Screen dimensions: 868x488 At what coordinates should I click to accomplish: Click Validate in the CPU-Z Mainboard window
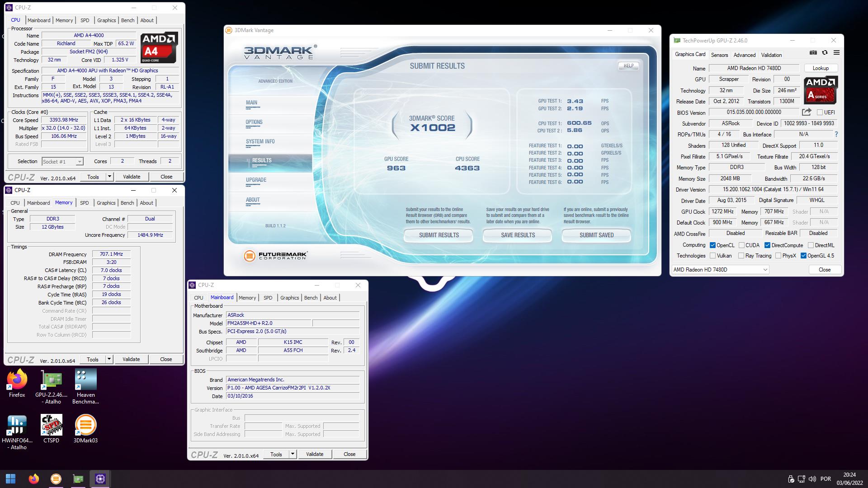315,454
